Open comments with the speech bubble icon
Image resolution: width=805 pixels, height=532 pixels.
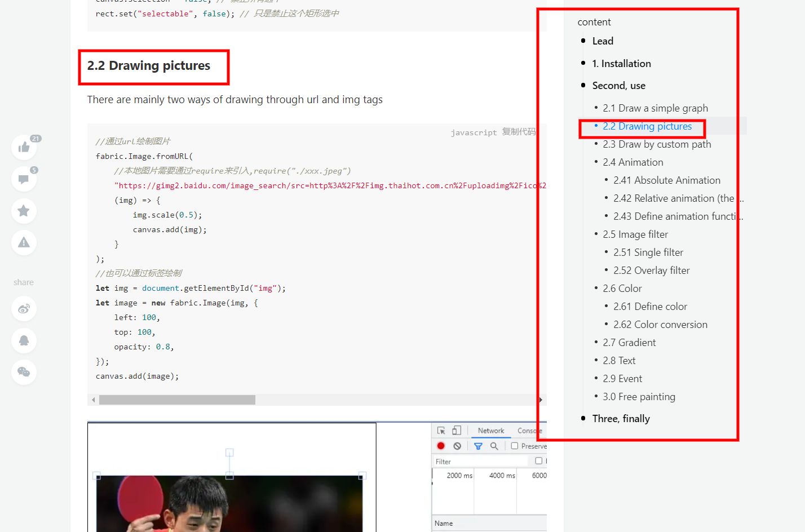point(24,179)
